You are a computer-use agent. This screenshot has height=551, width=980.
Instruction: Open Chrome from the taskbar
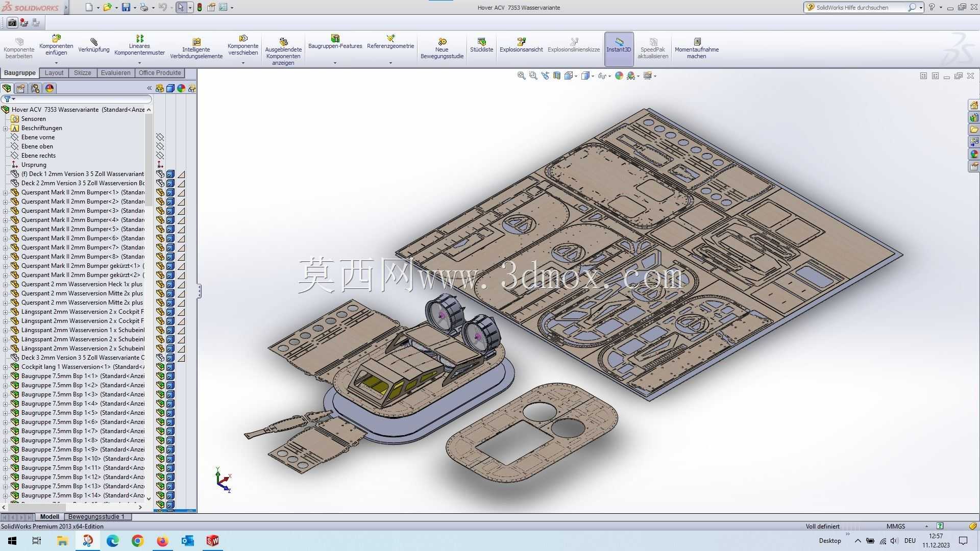click(137, 541)
